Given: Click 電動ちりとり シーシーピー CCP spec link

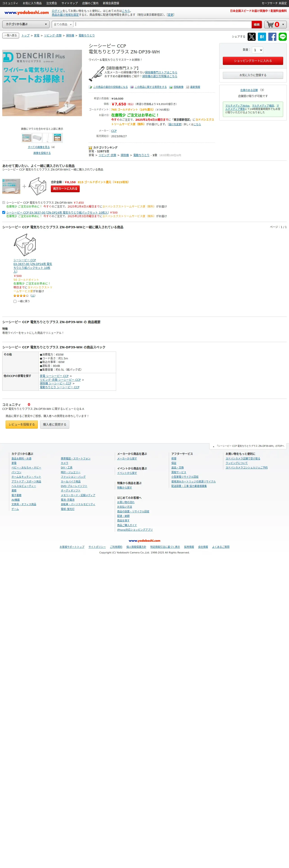Looking at the screenshot, I should [60, 387].
